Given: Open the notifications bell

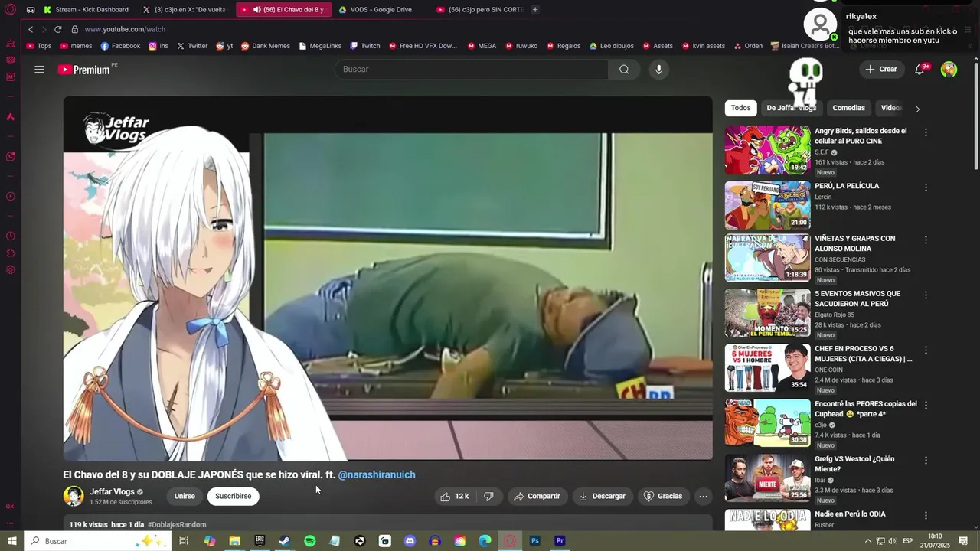Looking at the screenshot, I should (920, 70).
